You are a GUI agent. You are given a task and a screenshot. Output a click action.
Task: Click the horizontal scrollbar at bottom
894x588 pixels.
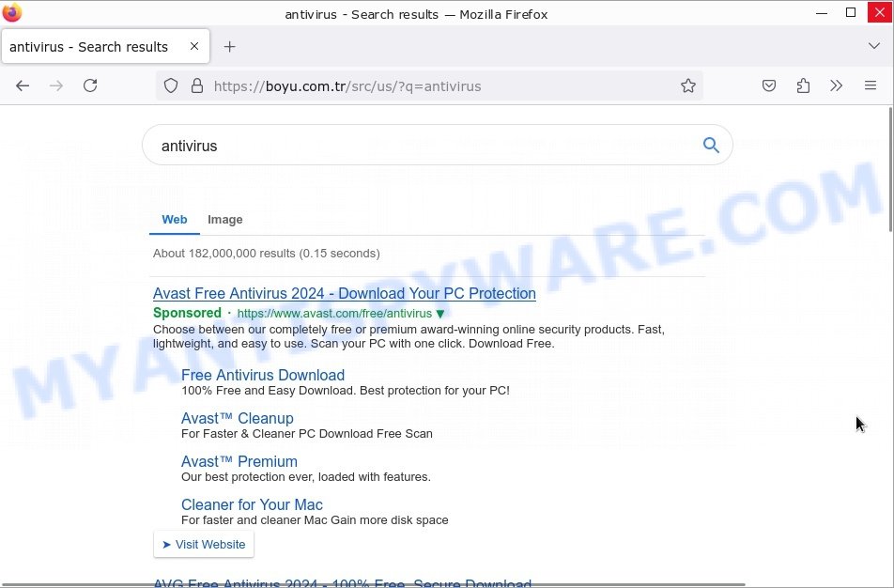[x=373, y=585]
